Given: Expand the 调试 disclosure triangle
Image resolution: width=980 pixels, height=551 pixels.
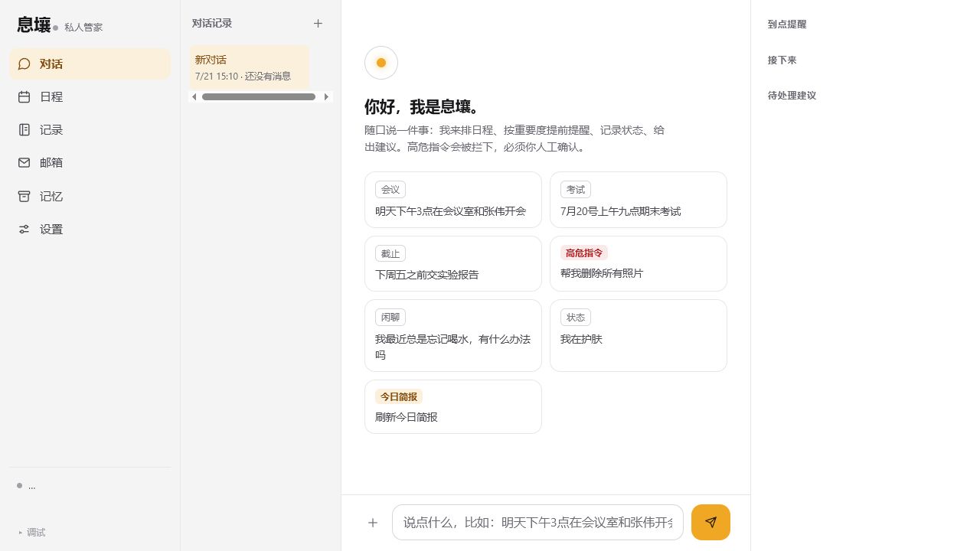Looking at the screenshot, I should point(21,533).
